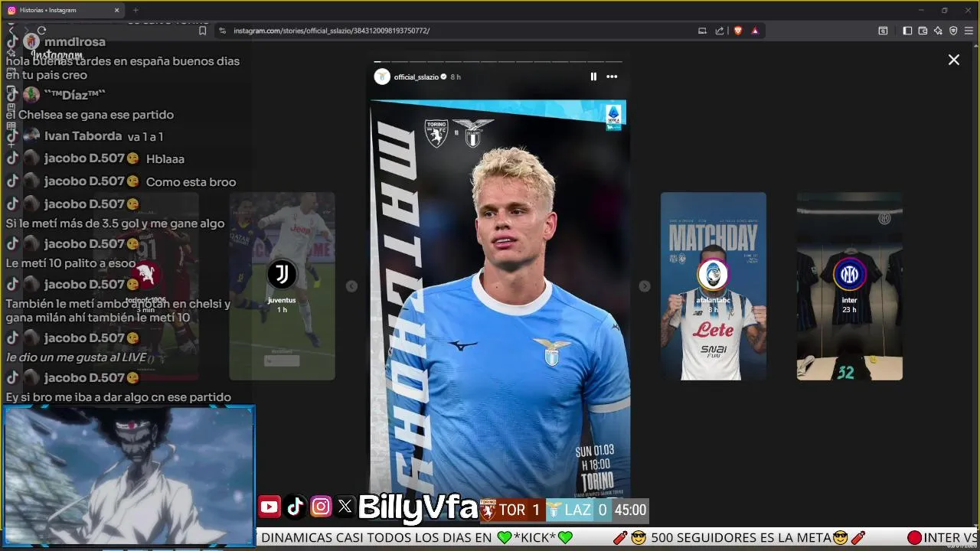980x551 pixels.
Task: Click message 'le dio un me gusta al LIVE'
Action: (x=76, y=357)
